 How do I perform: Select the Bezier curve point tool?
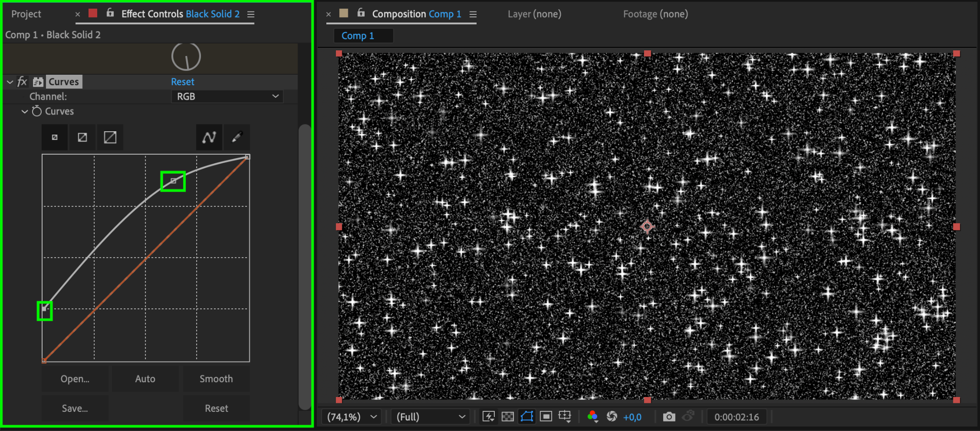[209, 137]
